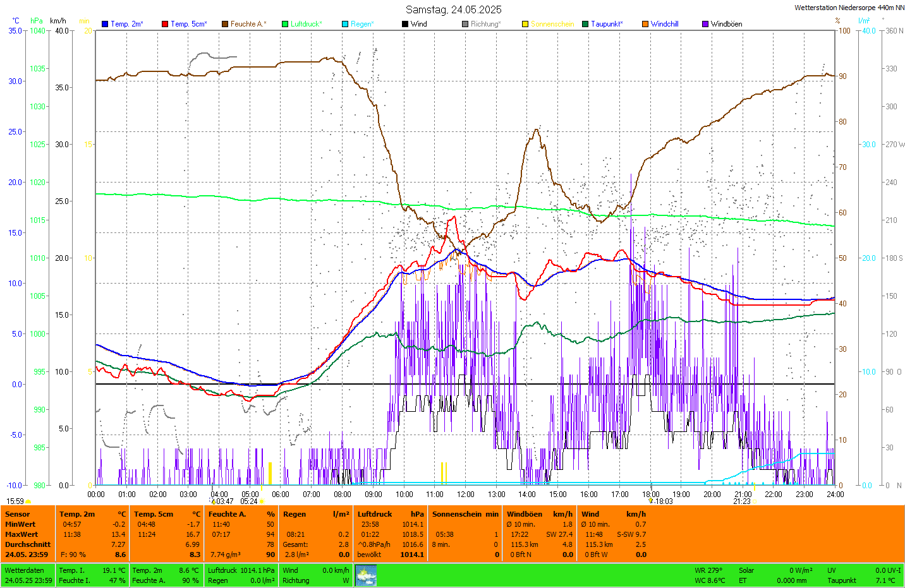Click the yellow Sonnenschein legend square
This screenshot has height=588, width=905.
pos(525,24)
